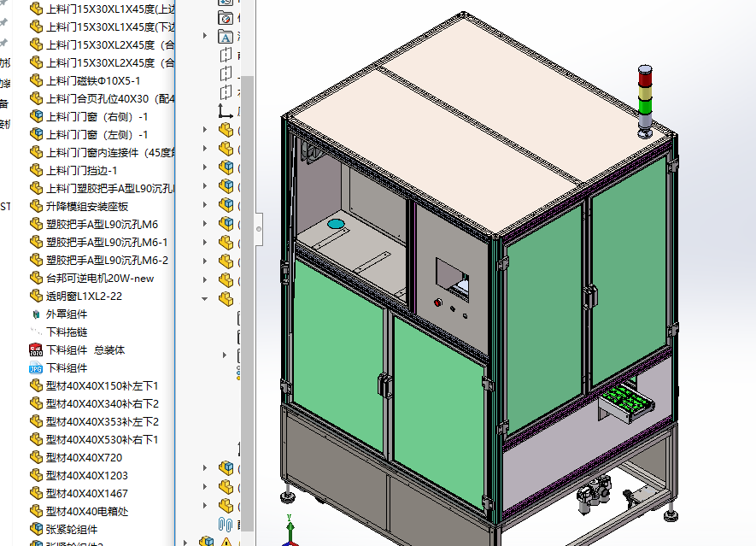Viewport: 756px width, 546px height.
Task: Expand the first blue-cube subassembly node
Action: (x=205, y=167)
